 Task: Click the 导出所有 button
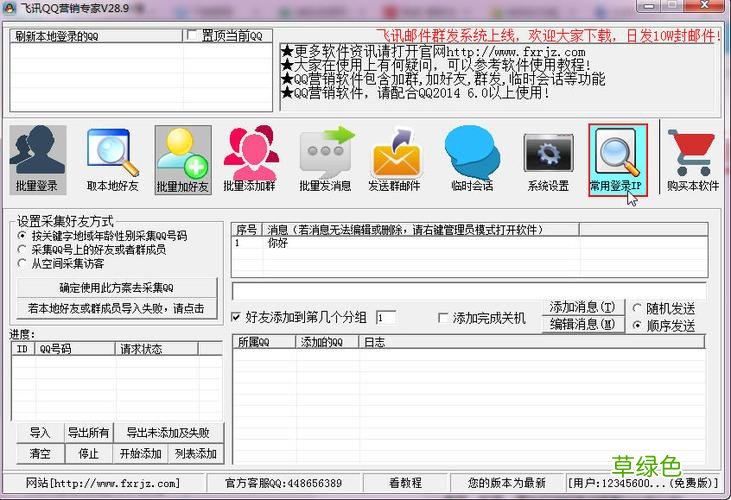click(x=89, y=432)
